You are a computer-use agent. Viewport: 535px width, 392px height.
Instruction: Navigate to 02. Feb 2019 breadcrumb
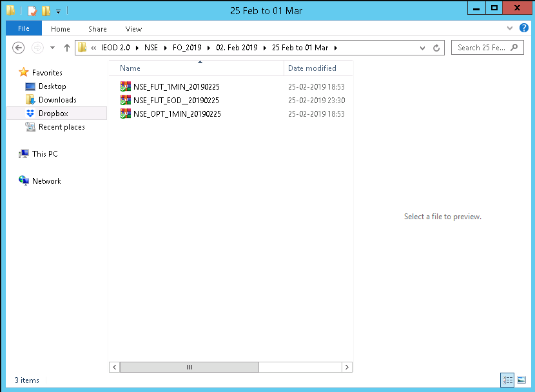[x=237, y=48]
